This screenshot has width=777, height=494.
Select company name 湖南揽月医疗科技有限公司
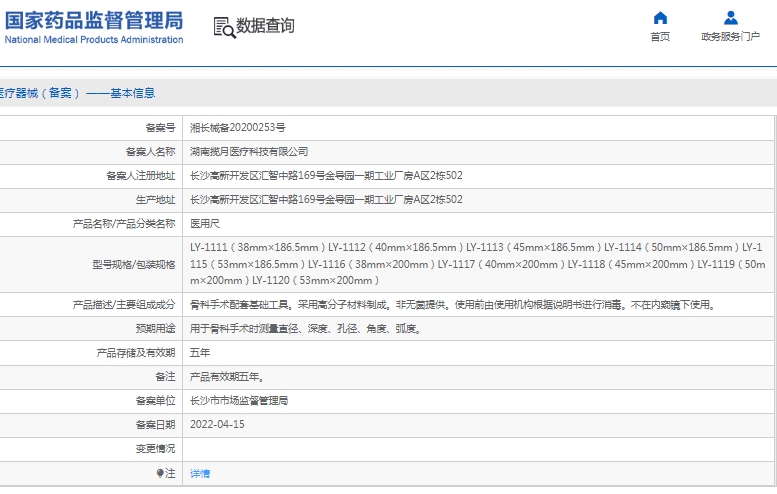tap(249, 152)
